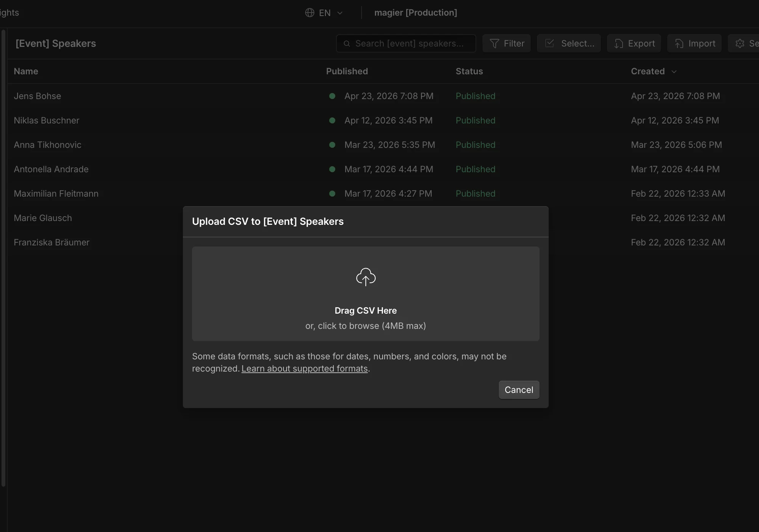Screen dimensions: 759x532
Task: Click created date Apr 12, 2026 3:45 PM
Action: pos(675,120)
